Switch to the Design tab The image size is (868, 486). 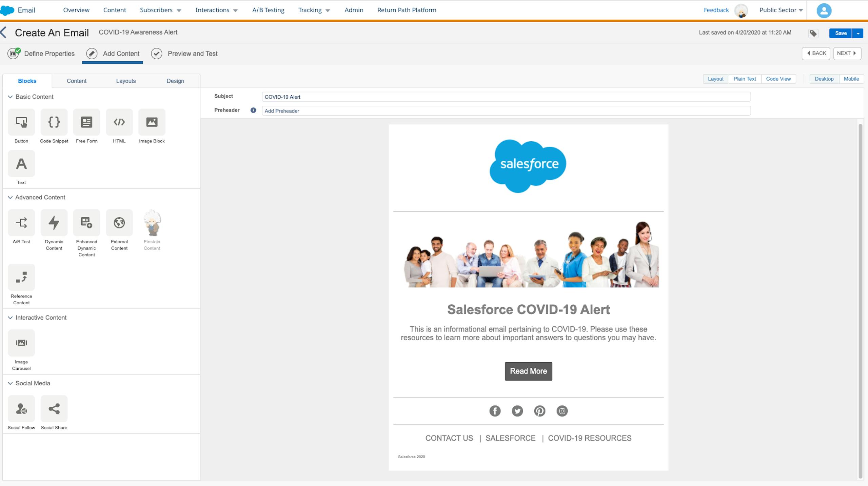click(175, 81)
